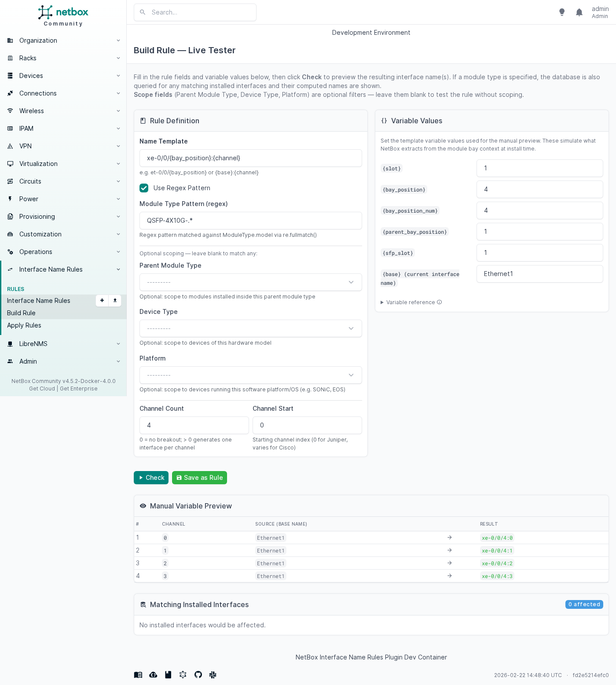Click the notifications bell icon
Image resolution: width=616 pixels, height=685 pixels.
[579, 12]
